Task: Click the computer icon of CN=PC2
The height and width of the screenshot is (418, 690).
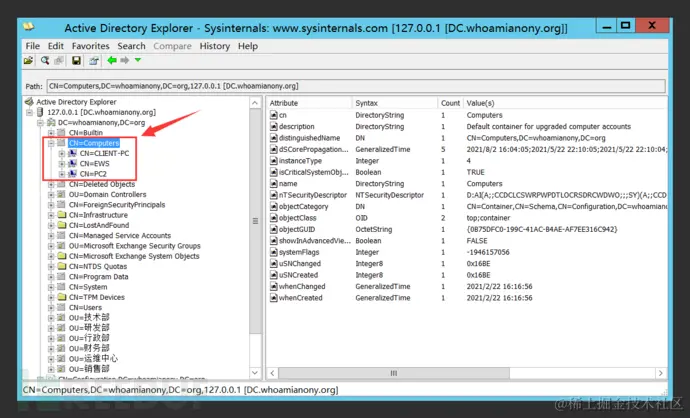Action: [73, 174]
